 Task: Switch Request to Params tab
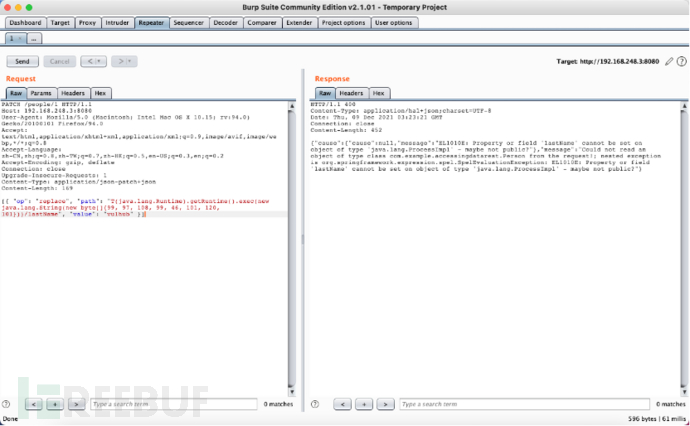(x=41, y=93)
